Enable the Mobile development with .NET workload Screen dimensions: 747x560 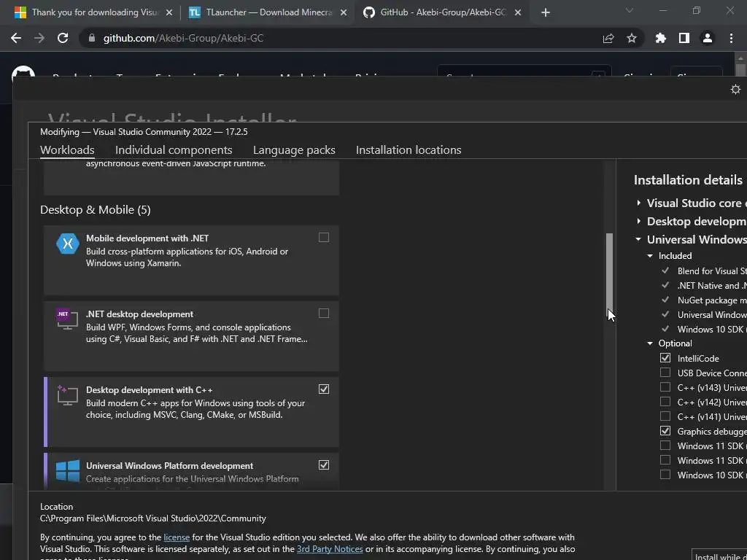tap(324, 238)
